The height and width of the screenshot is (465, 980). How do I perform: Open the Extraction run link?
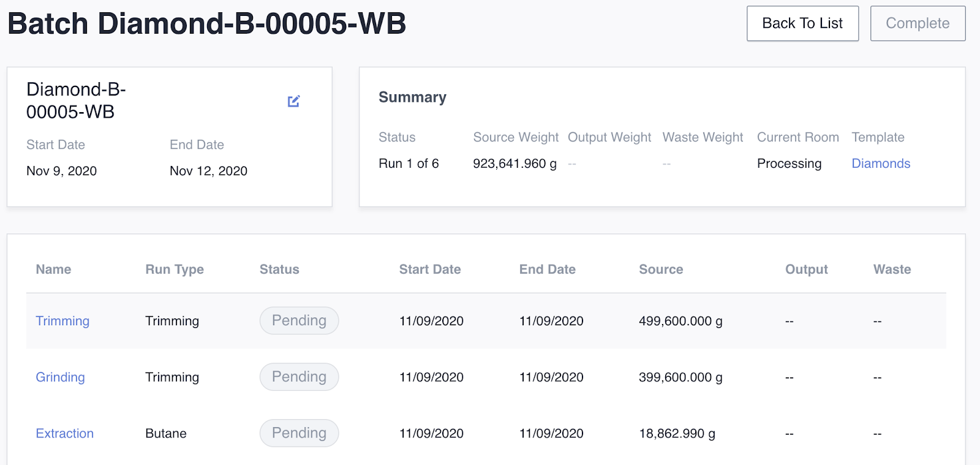coord(64,434)
